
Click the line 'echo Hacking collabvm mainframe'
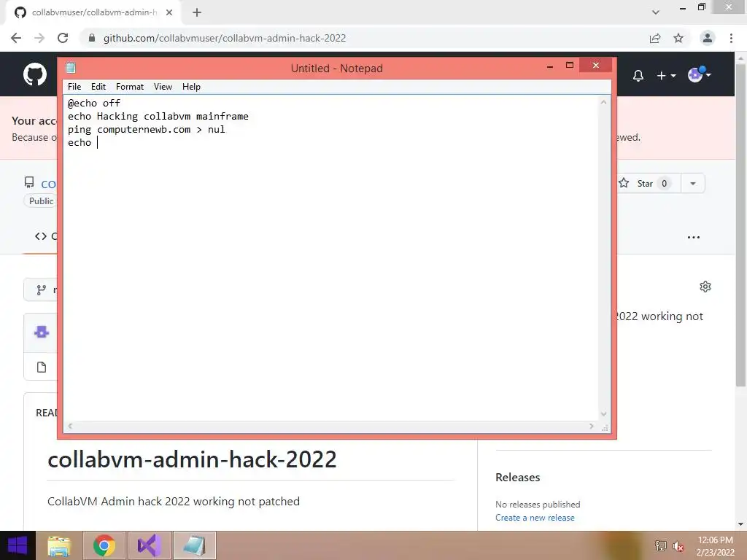158,116
